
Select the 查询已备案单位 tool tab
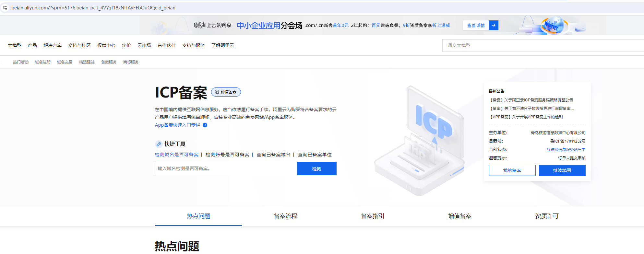(315, 155)
